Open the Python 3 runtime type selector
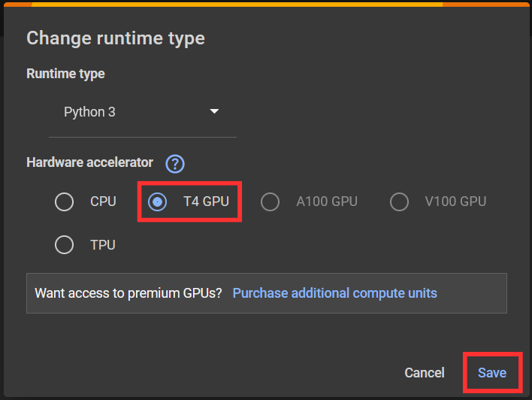Screen dimensions: 532x400 (x=143, y=112)
